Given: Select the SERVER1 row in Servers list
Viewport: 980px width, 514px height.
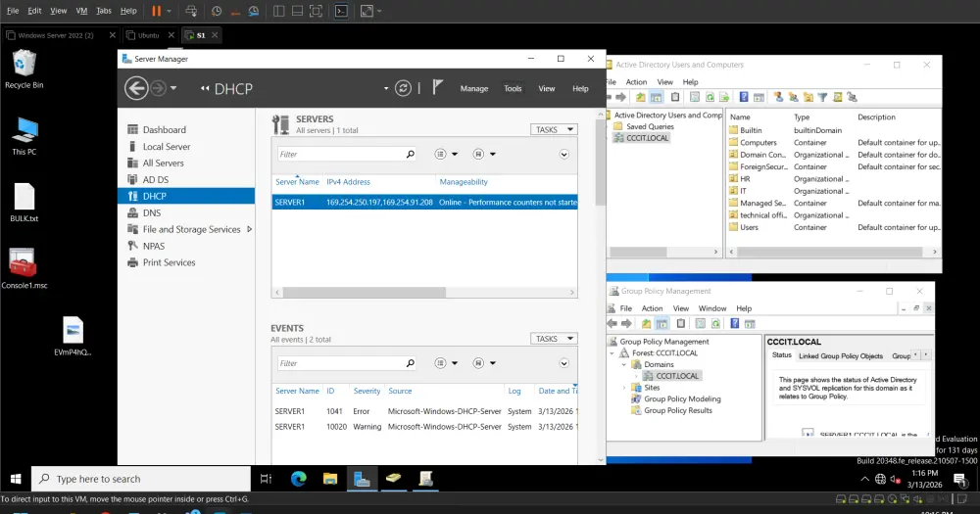Looking at the screenshot, I should tap(424, 203).
